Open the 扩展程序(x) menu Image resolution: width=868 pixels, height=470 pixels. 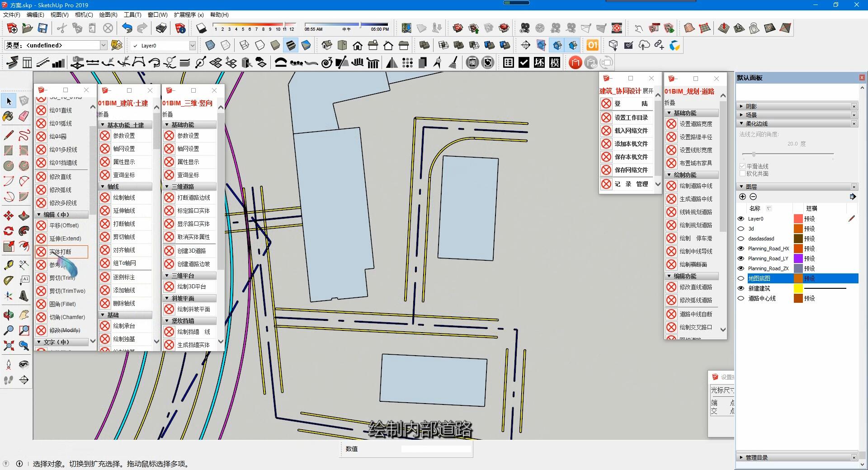pyautogui.click(x=189, y=15)
